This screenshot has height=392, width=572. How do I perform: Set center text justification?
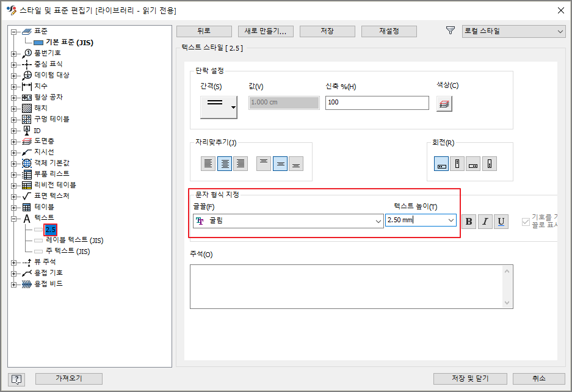(x=225, y=164)
